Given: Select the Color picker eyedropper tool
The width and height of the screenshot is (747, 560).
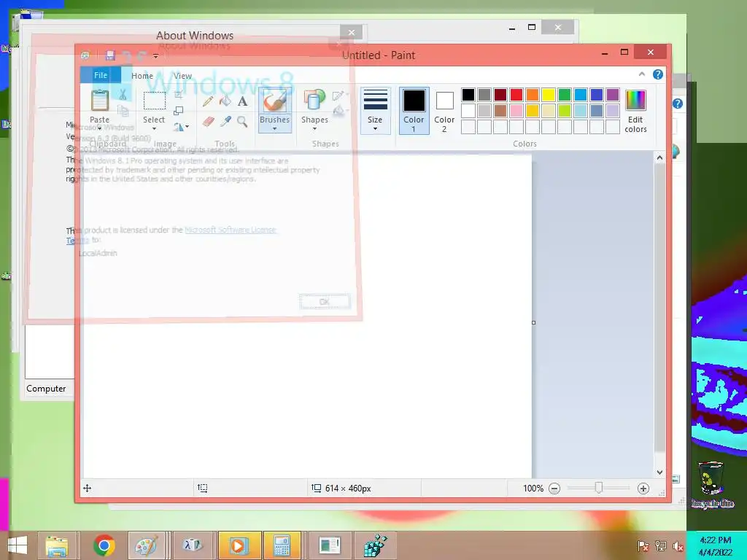Looking at the screenshot, I should coord(225,122).
